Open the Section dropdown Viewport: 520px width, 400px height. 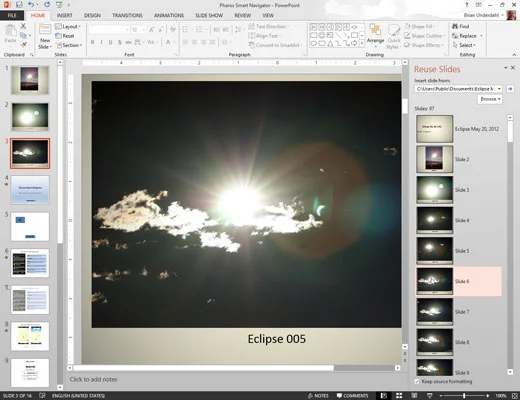point(69,45)
